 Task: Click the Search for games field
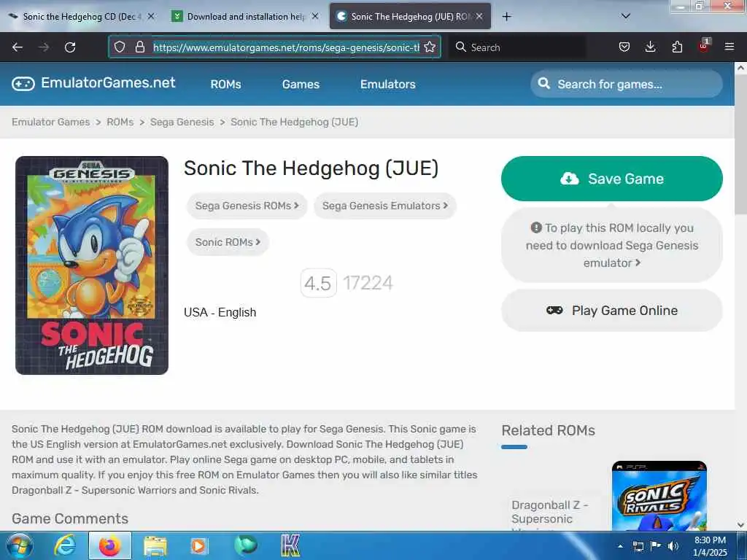627,85
